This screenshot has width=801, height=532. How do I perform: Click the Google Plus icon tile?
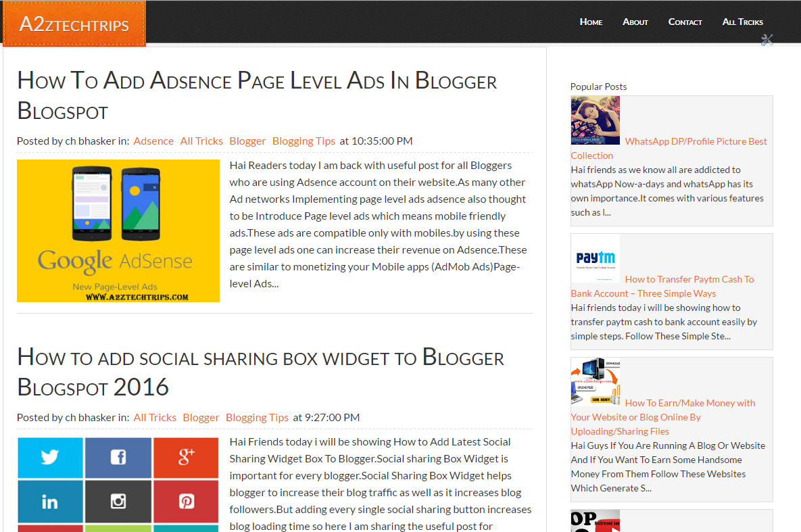(x=186, y=458)
